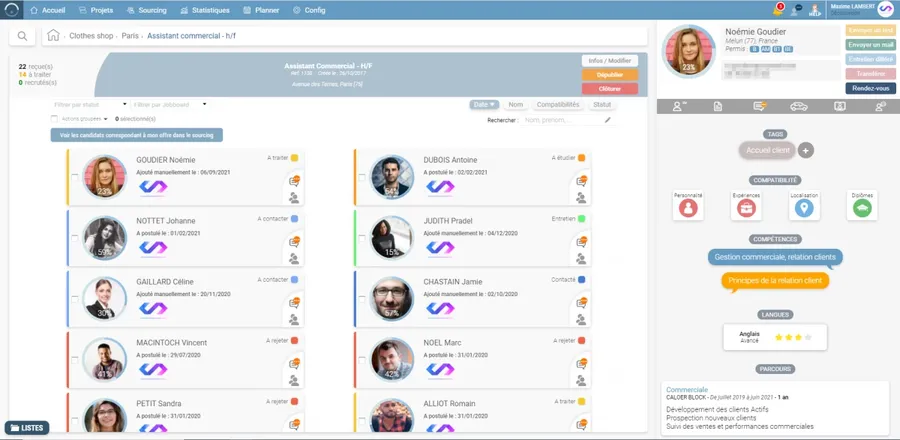Click the Rendez-vous button
Viewport: 900px width, 440px height.
[x=870, y=88]
